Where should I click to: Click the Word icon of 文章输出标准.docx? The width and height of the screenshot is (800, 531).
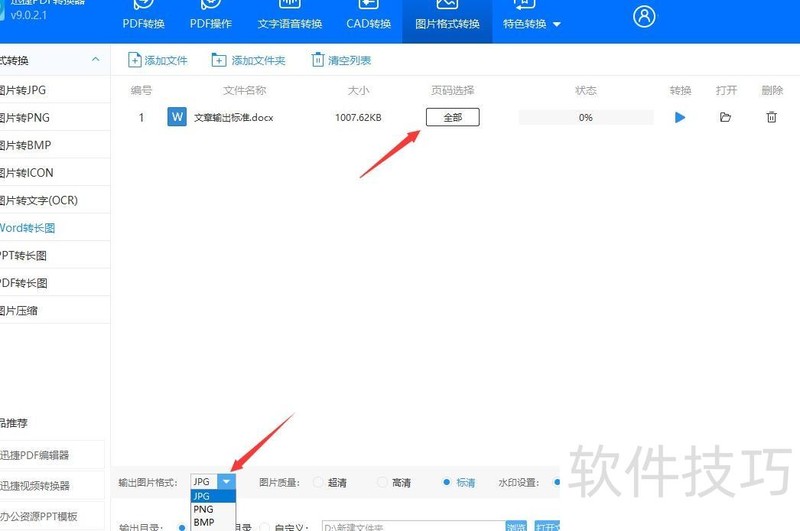[177, 117]
